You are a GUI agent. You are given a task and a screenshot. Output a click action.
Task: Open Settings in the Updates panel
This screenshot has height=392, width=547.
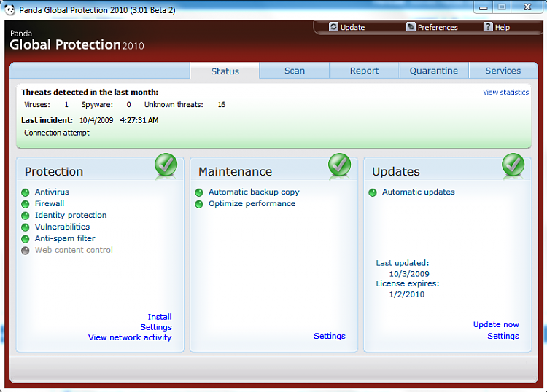click(x=503, y=336)
